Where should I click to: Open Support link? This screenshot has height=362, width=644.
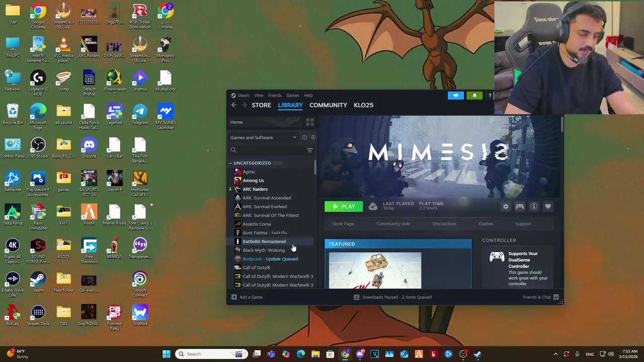523,224
